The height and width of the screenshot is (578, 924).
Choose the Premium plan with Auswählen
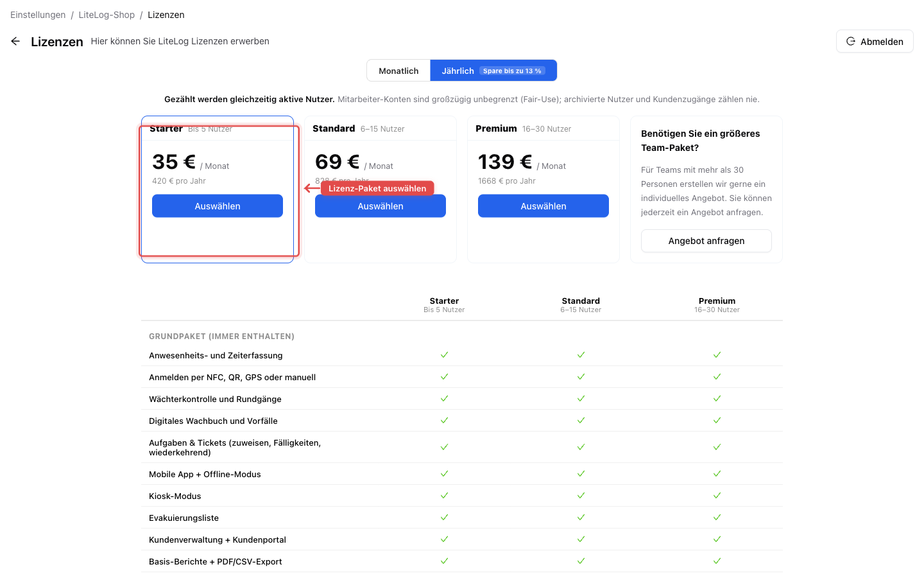point(543,206)
